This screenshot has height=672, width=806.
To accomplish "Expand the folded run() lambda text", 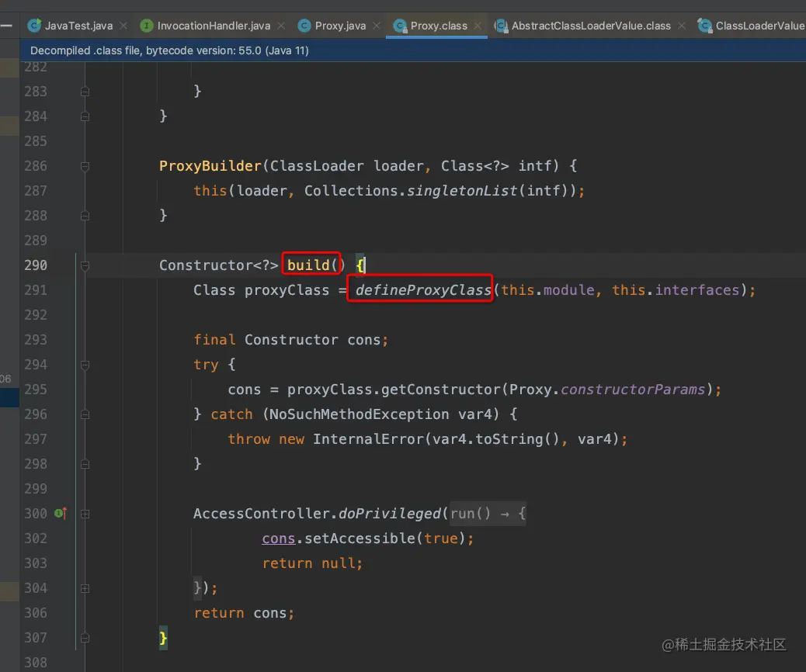I will point(488,513).
